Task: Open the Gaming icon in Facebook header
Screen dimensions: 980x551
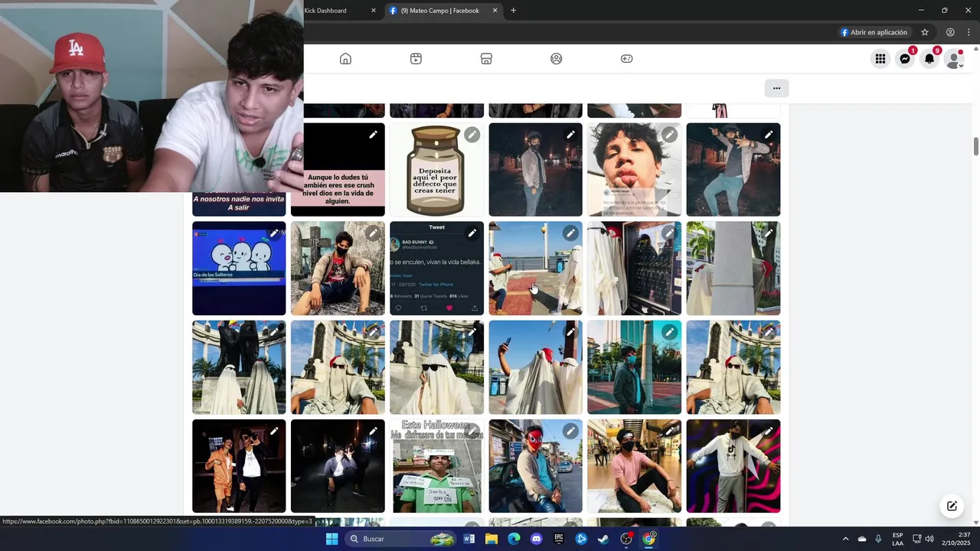Action: (626, 59)
